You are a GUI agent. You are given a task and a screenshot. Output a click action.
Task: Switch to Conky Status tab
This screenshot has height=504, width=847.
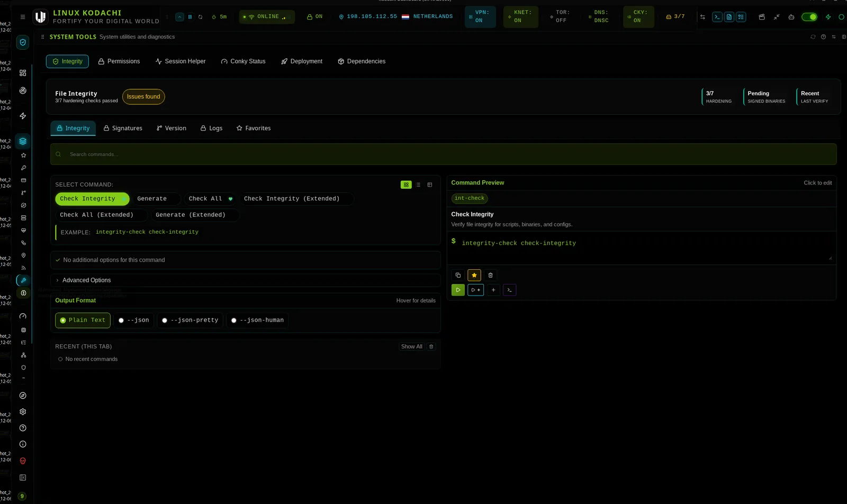[x=244, y=61]
